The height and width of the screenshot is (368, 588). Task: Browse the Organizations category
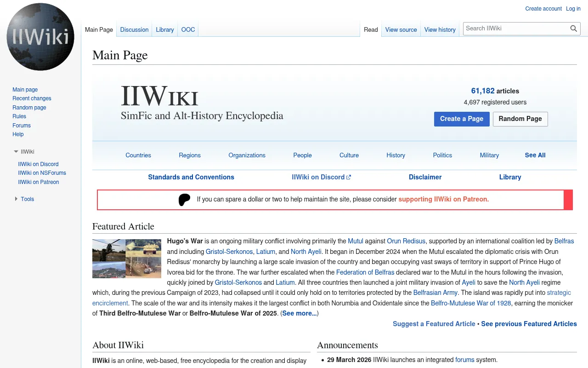[x=247, y=155]
